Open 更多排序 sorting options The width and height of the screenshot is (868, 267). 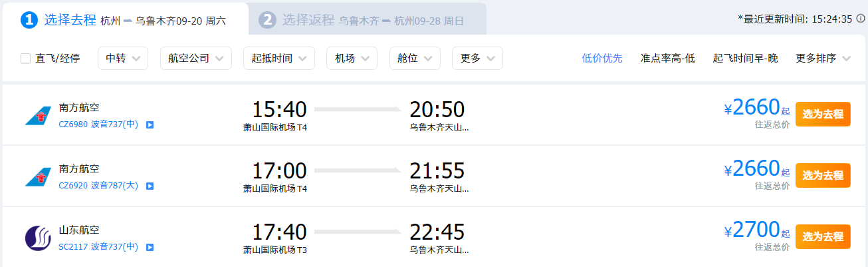pos(823,59)
